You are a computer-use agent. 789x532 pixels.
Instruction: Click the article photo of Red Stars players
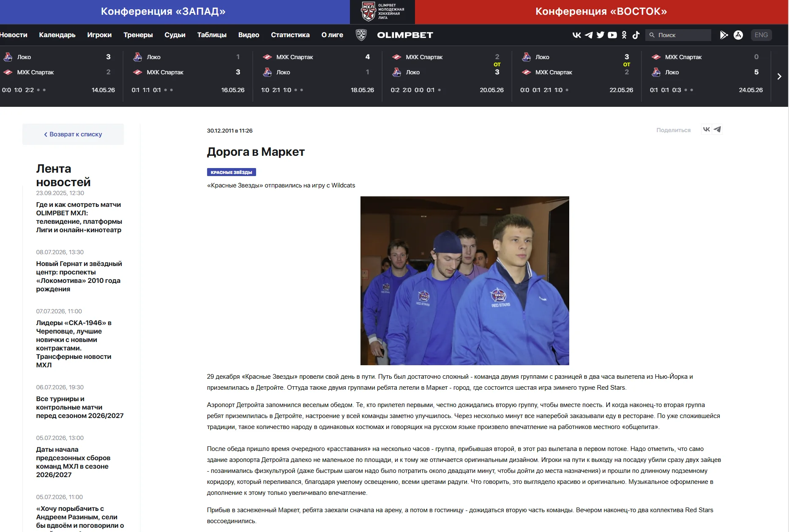tap(464, 280)
